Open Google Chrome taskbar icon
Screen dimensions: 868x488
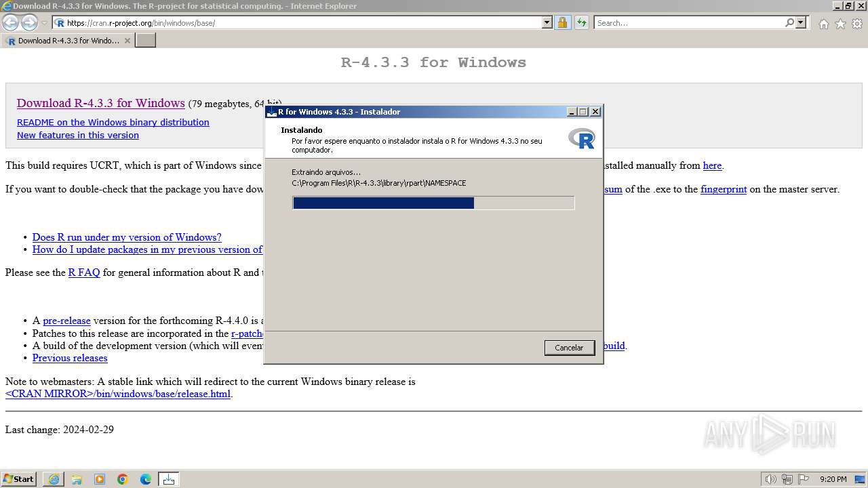pyautogui.click(x=123, y=479)
